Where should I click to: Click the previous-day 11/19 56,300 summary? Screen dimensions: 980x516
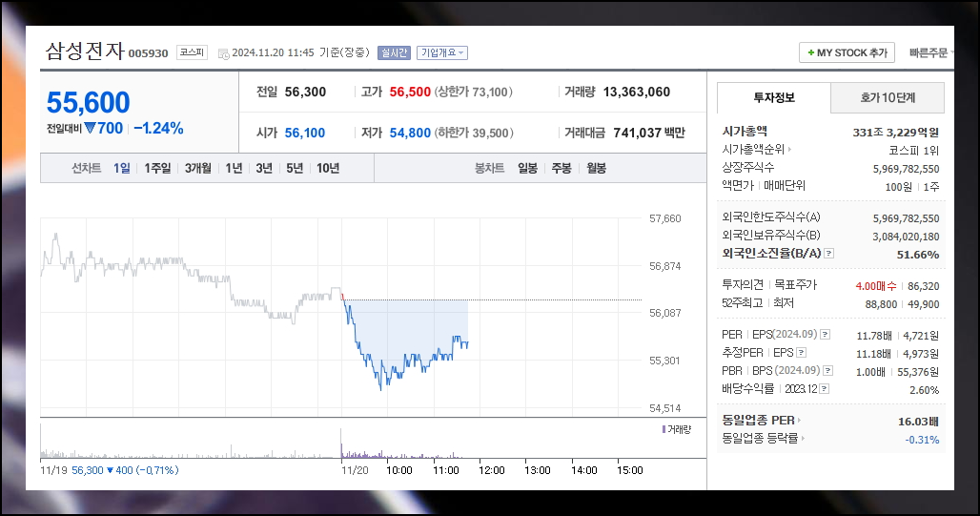click(110, 470)
